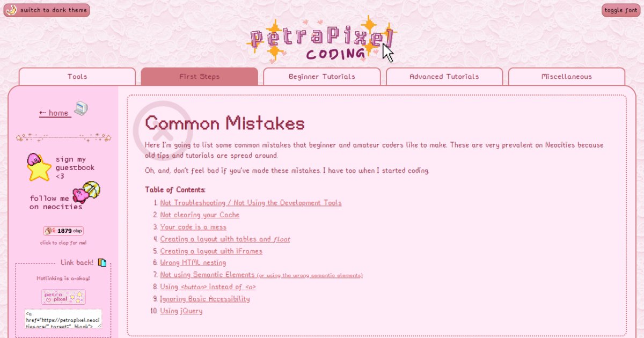644x338 pixels.
Task: Go to the Miscellaneous tab
Action: [567, 77]
